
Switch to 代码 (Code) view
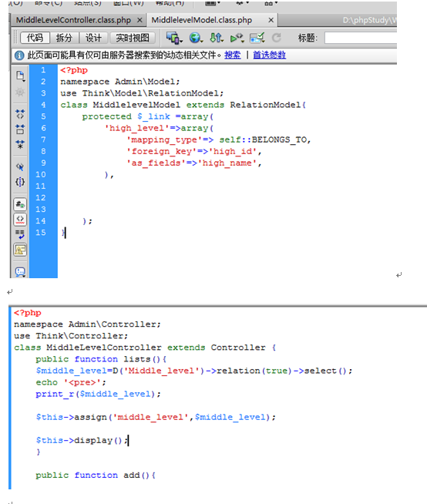click(x=35, y=38)
